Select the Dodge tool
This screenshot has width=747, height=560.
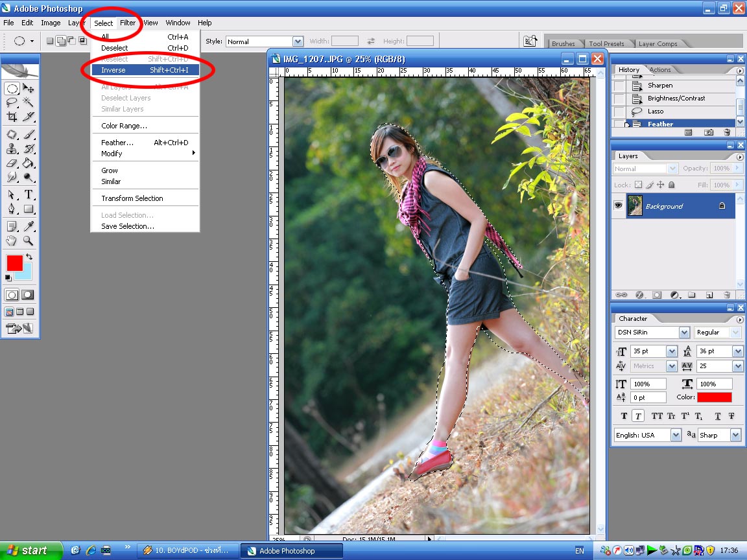tap(28, 177)
